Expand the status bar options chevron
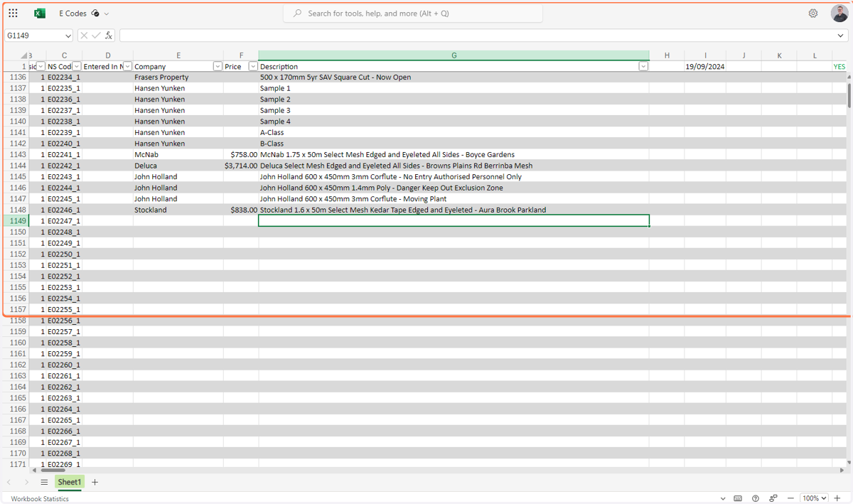 point(723,498)
